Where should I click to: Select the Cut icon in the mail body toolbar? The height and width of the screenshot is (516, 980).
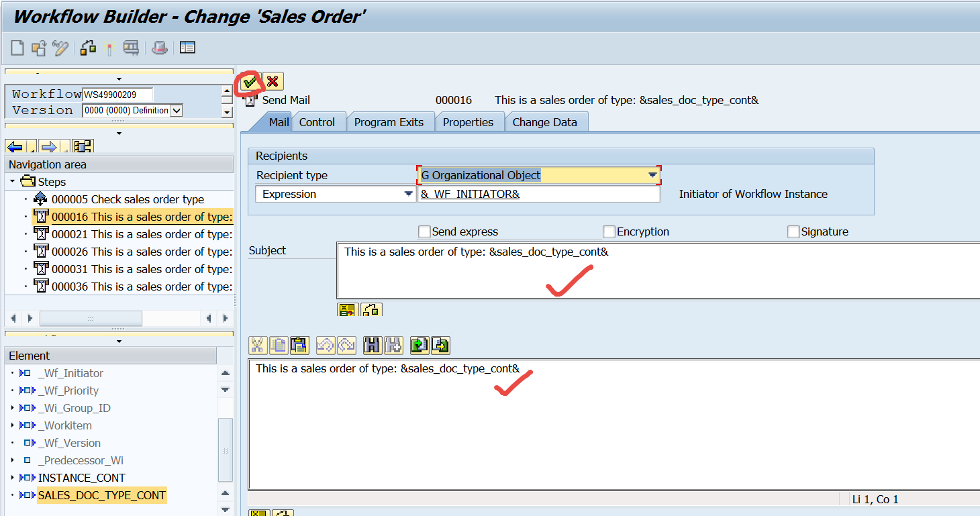point(257,345)
